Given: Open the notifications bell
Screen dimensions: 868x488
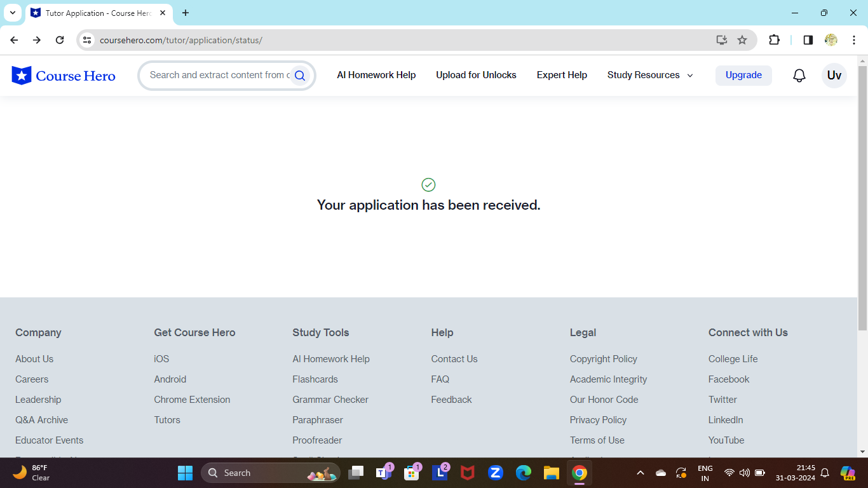Looking at the screenshot, I should (799, 76).
